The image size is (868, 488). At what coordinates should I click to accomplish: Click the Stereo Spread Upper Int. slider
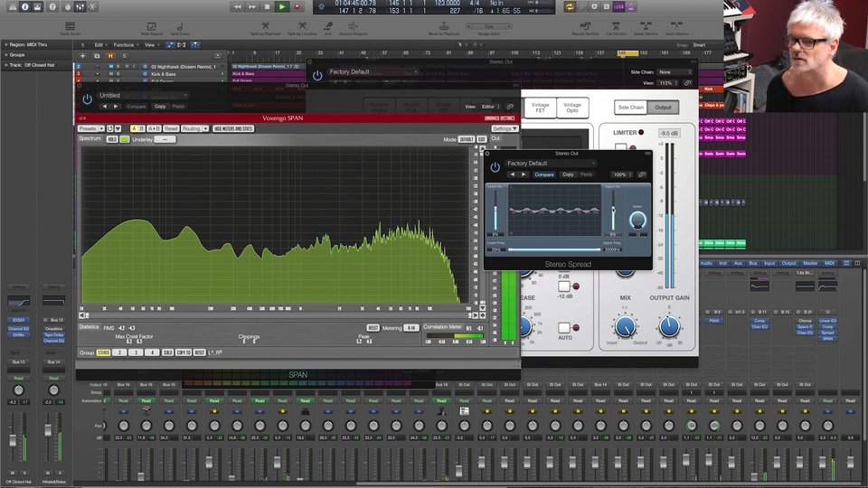click(613, 211)
